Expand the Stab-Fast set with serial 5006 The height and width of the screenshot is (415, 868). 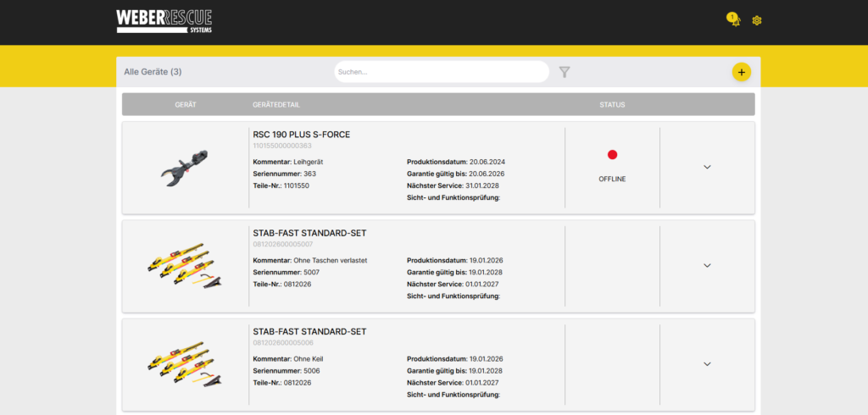click(707, 364)
